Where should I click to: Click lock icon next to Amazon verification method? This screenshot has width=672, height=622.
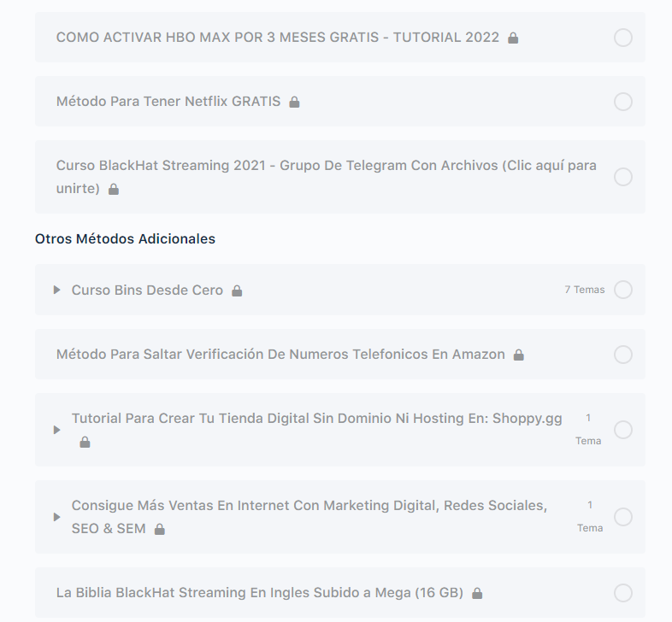[519, 355]
